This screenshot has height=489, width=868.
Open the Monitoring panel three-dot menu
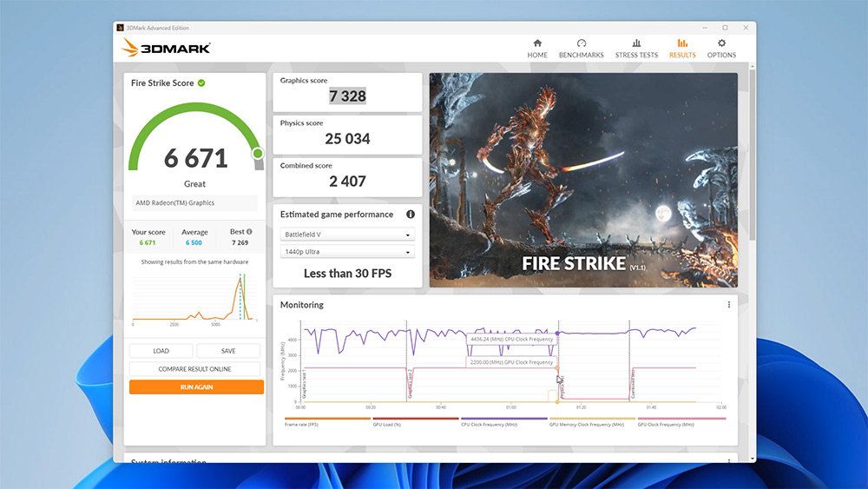(729, 305)
